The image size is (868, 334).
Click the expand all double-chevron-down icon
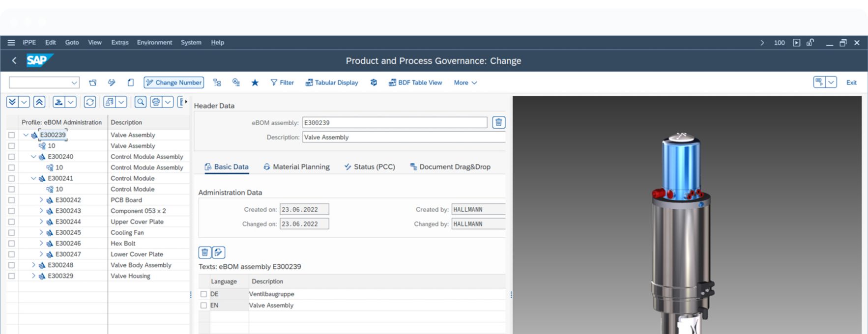click(x=12, y=102)
